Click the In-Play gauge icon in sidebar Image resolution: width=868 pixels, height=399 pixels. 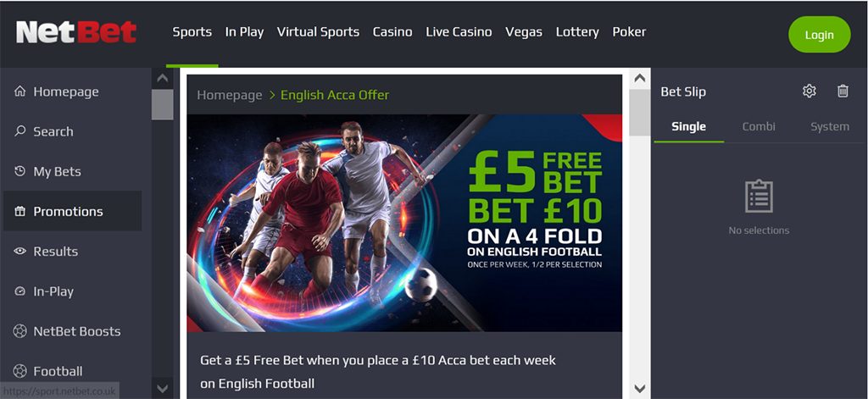tap(20, 291)
